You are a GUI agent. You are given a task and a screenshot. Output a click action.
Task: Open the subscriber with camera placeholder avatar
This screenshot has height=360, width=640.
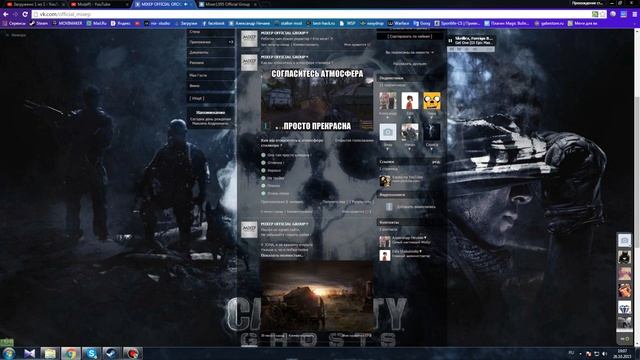pos(388,132)
